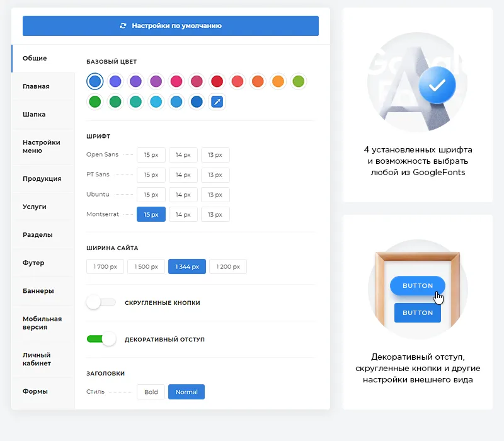The image size is (504, 441).
Task: Disable the decorative indent switch (Декоративный отступ)
Action: point(101,339)
